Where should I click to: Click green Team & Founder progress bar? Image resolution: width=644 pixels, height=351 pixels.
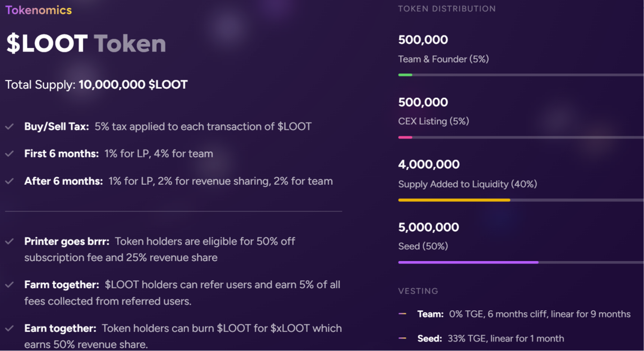point(405,75)
